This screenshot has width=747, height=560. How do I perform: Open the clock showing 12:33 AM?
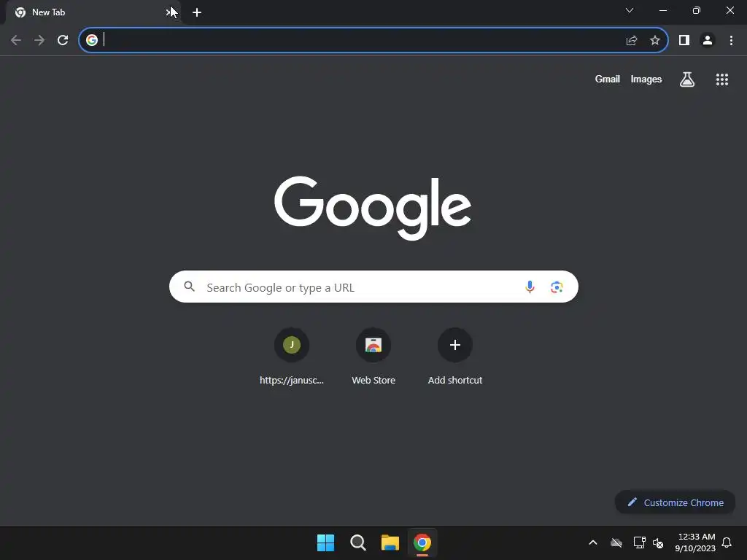[695, 542]
